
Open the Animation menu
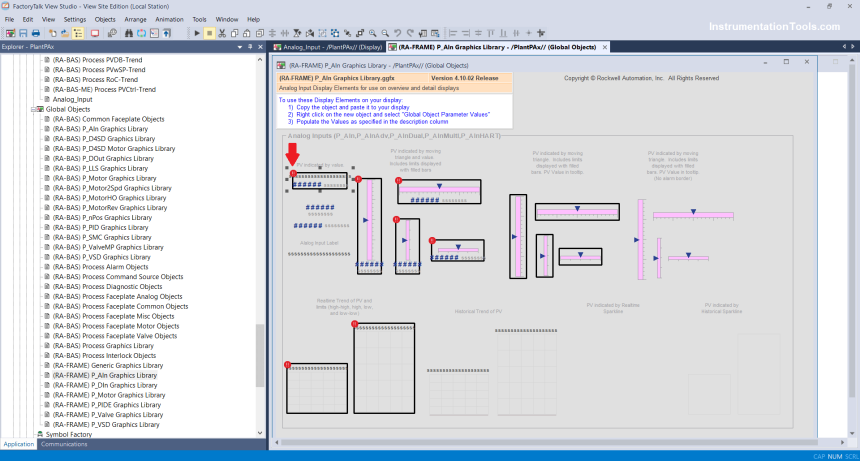[x=169, y=19]
